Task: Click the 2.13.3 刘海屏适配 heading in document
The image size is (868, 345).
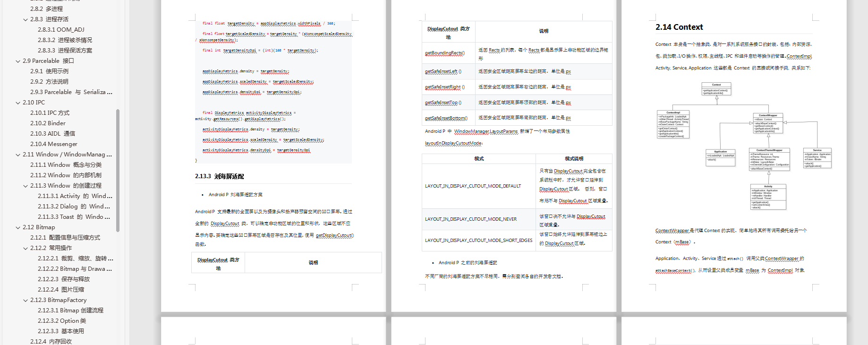Action: coord(219,176)
